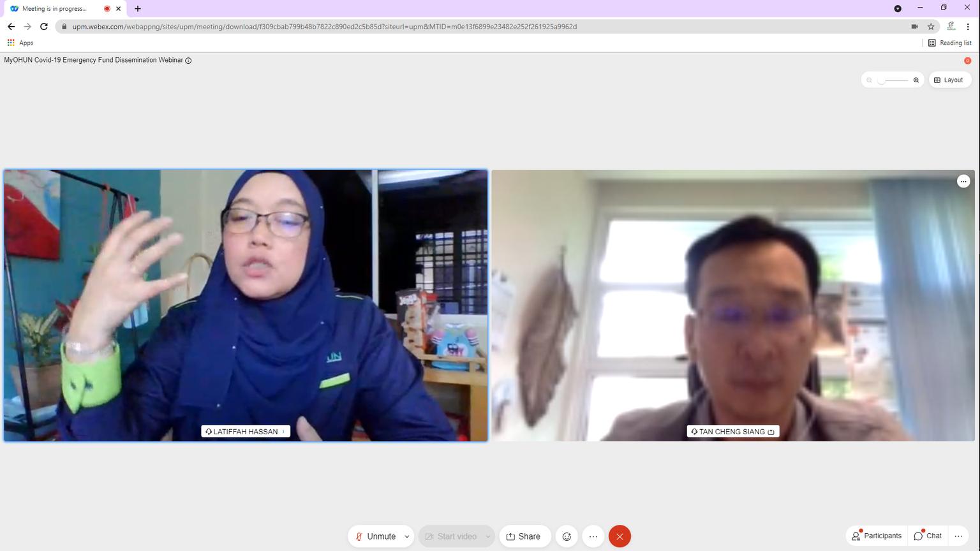Select Latiffah Hassan video tile
The image size is (980, 551).
click(246, 305)
